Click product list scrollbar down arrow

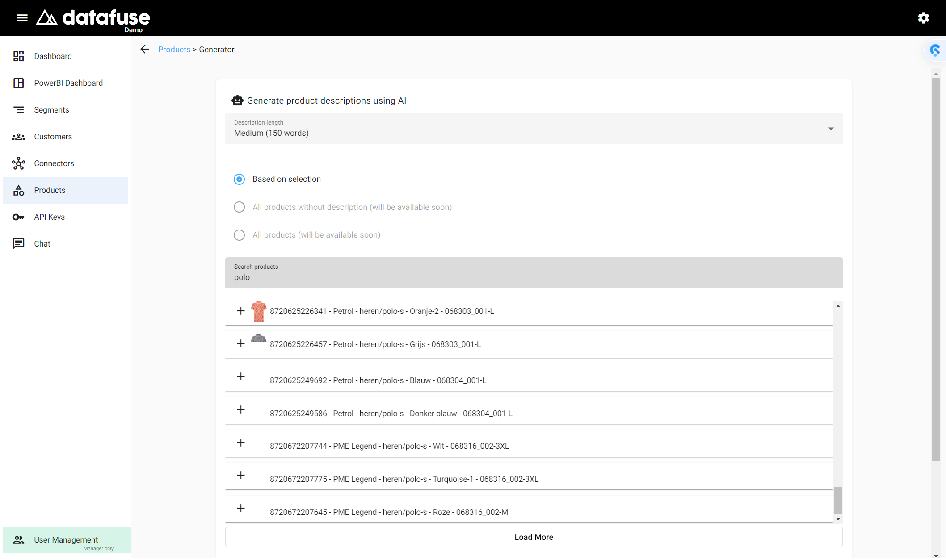pos(838,519)
